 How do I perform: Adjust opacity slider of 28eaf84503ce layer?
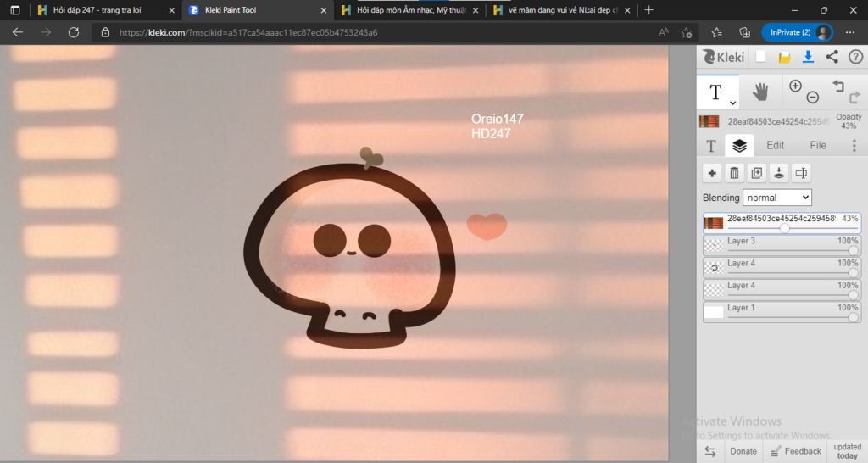pos(784,228)
